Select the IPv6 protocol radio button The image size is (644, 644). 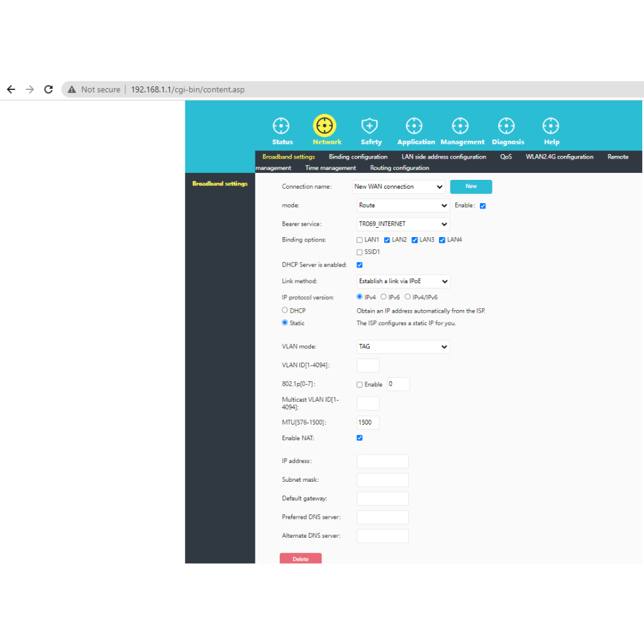tap(383, 297)
